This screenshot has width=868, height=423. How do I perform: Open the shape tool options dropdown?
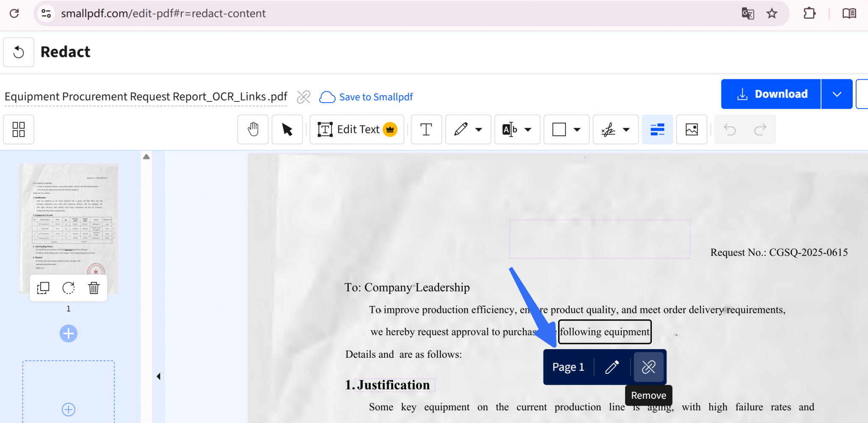point(577,129)
